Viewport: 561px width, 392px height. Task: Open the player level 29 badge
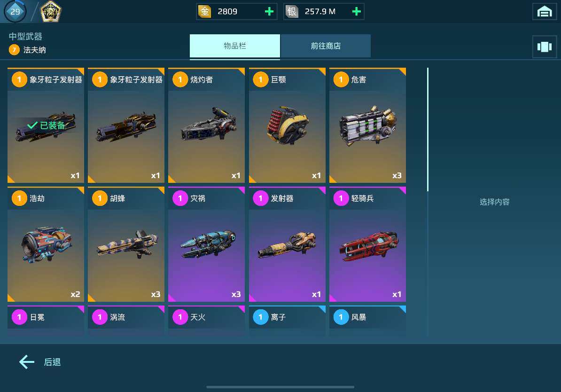click(15, 11)
